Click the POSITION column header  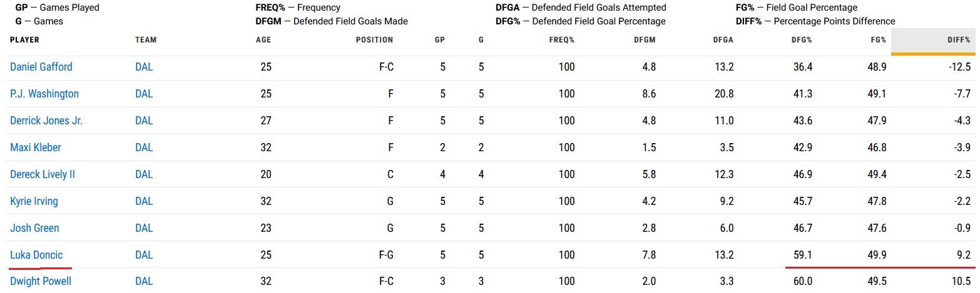coord(374,40)
